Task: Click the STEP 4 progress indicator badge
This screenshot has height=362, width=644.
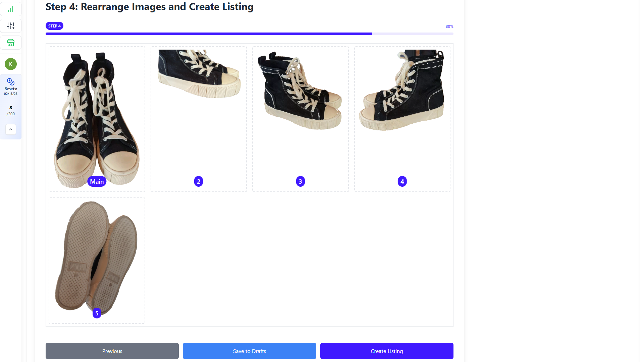Action: pos(54,25)
